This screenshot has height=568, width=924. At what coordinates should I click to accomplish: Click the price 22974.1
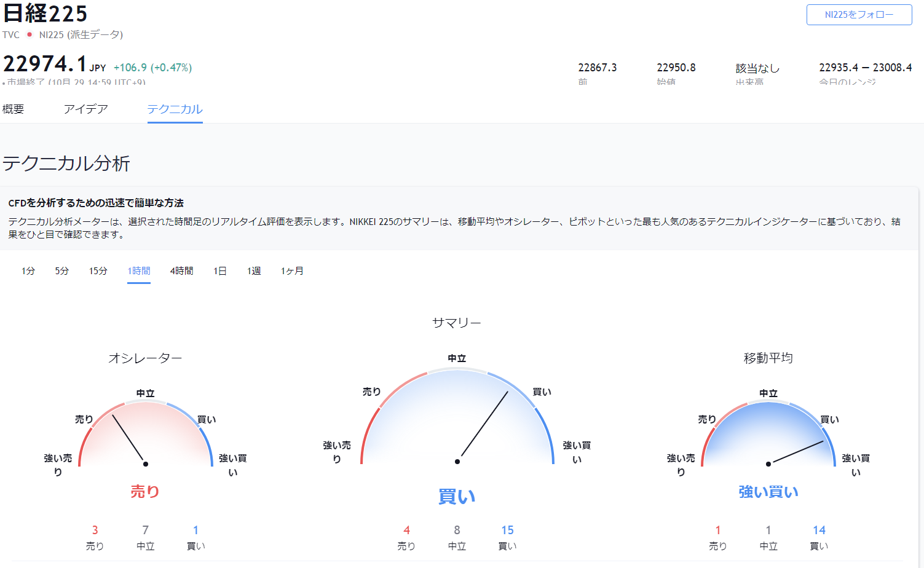(x=45, y=63)
